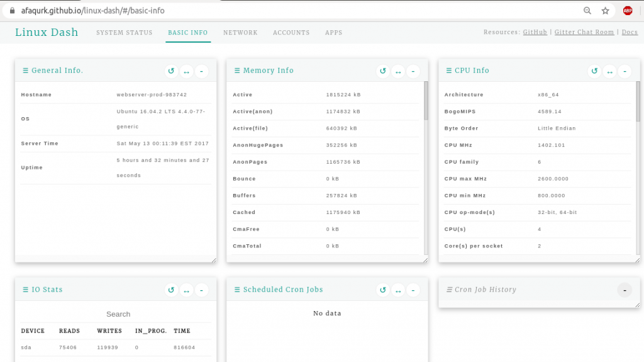Click the Cached value 1175940 kB
The width and height of the screenshot is (644, 362).
[343, 212]
